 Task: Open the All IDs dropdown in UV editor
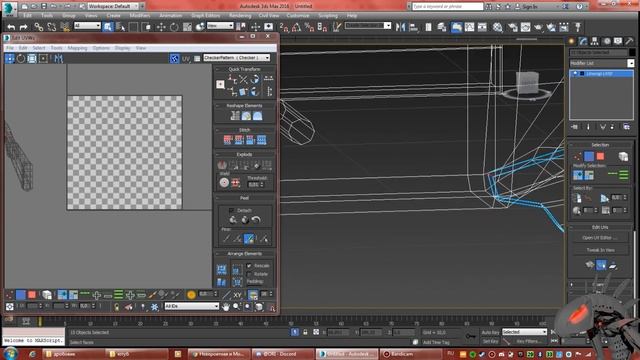point(191,306)
